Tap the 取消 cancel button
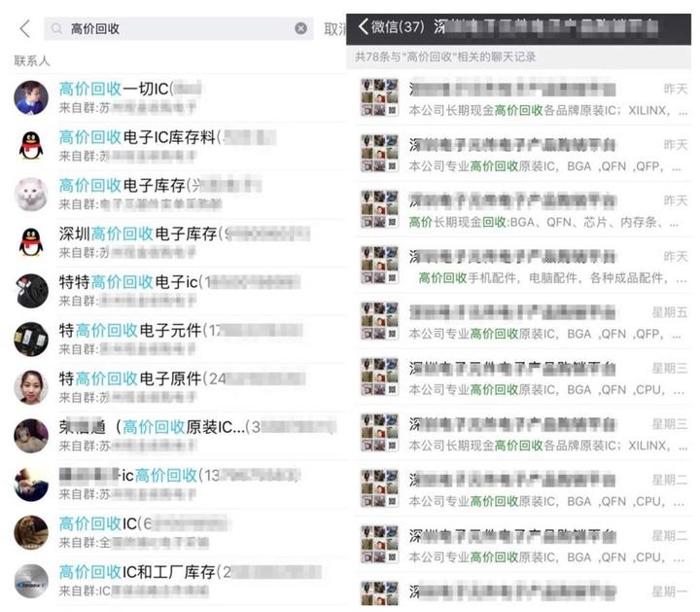 334,29
